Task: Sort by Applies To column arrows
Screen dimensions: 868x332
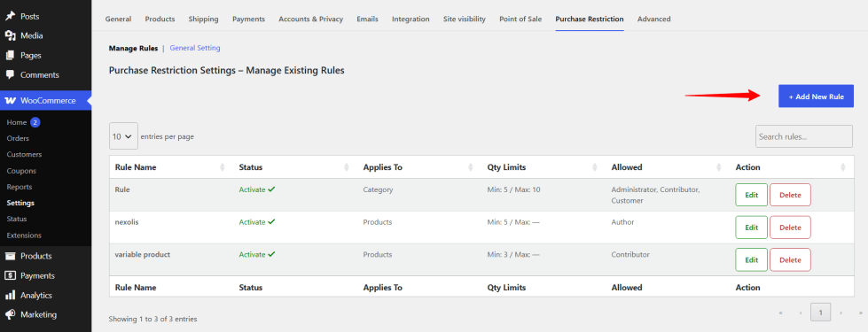Action: tap(471, 167)
